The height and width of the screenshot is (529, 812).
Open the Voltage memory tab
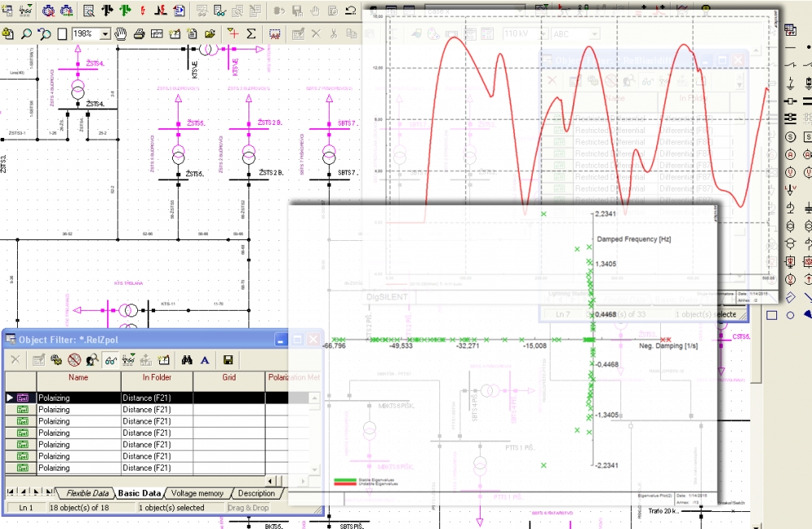coord(197,493)
